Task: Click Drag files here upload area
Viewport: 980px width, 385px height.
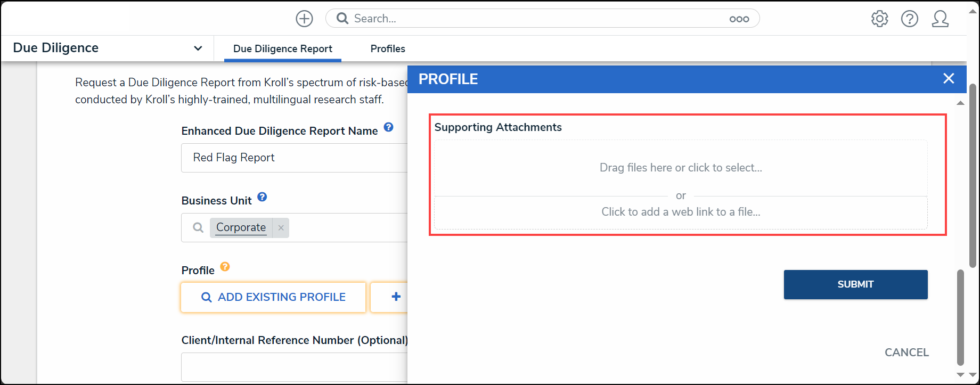Action: (x=681, y=168)
